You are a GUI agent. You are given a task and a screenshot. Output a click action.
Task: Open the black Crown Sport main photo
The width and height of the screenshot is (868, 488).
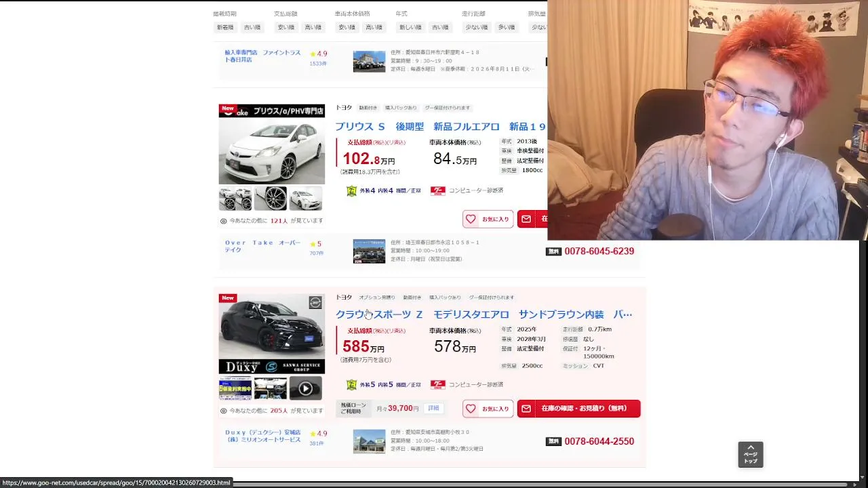tap(272, 333)
